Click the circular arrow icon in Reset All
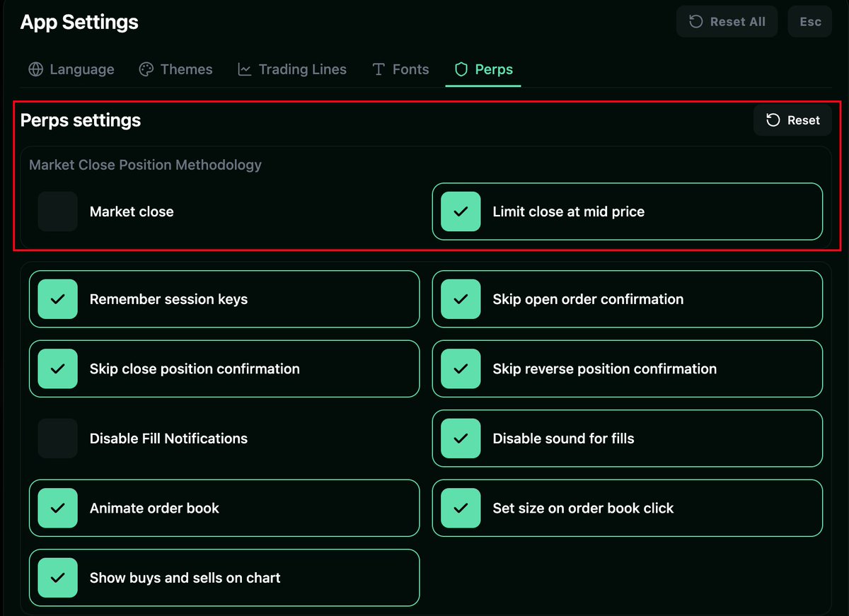 pyautogui.click(x=696, y=22)
